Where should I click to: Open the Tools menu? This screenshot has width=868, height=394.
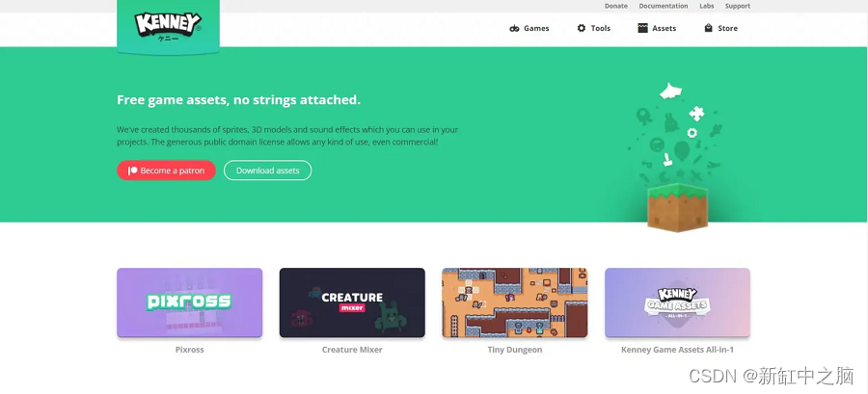593,28
